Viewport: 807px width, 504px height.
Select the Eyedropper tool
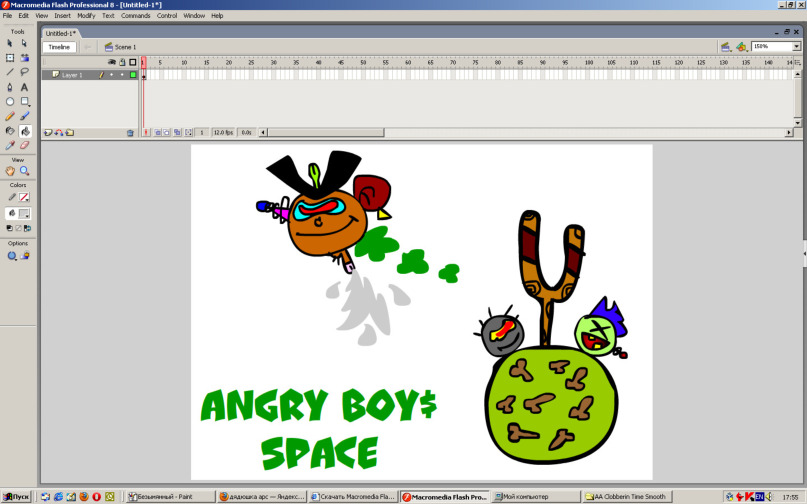(x=11, y=145)
